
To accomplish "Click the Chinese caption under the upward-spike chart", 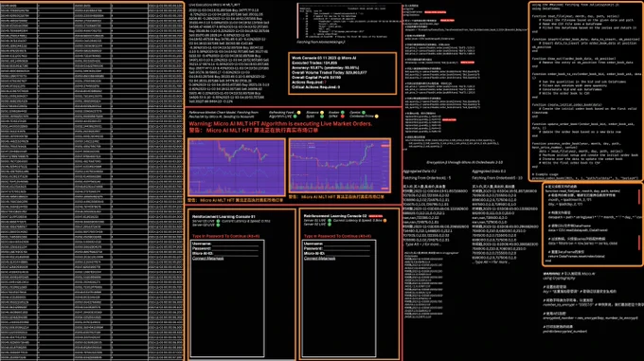I will pos(337,197).
